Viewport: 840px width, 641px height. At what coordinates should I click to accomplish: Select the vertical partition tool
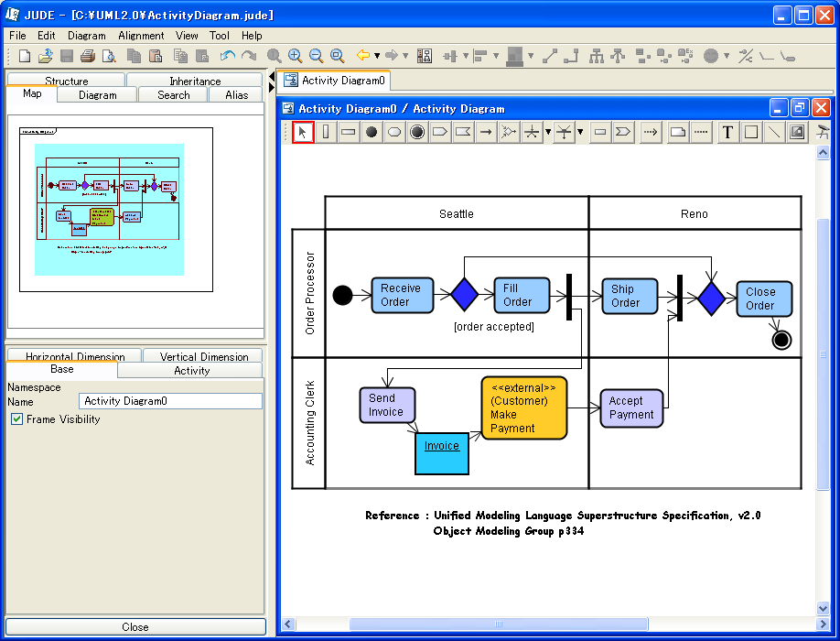pyautogui.click(x=326, y=132)
